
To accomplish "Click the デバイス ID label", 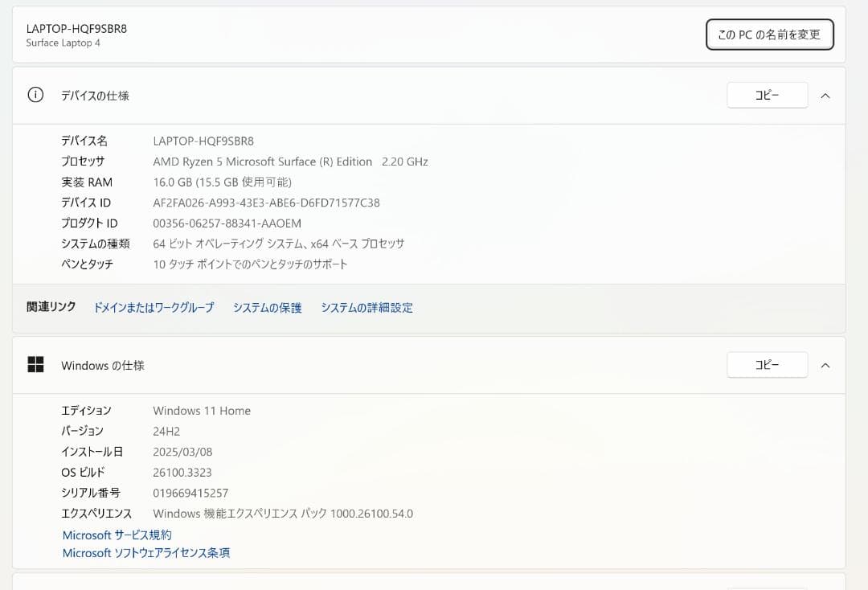I will [86, 203].
